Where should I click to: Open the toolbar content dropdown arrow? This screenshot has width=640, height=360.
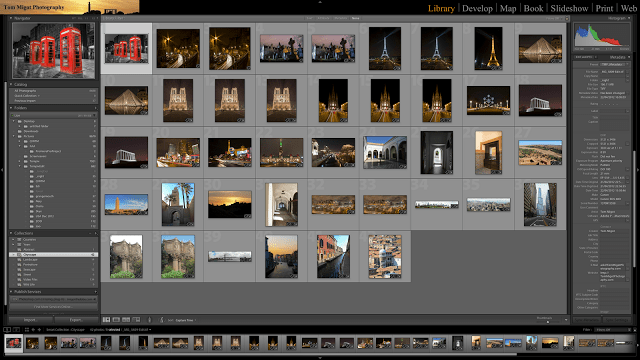click(x=566, y=320)
